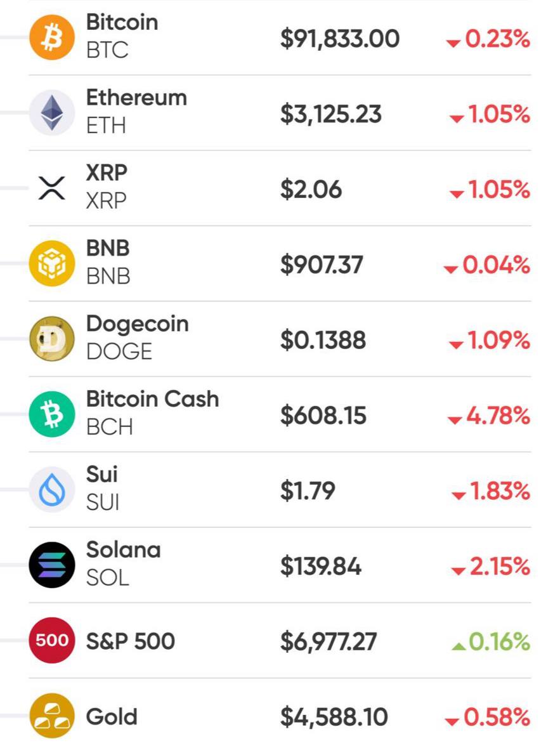Click the blue Sui droplet icon
Screen dimensions: 560x748
pyautogui.click(x=51, y=490)
